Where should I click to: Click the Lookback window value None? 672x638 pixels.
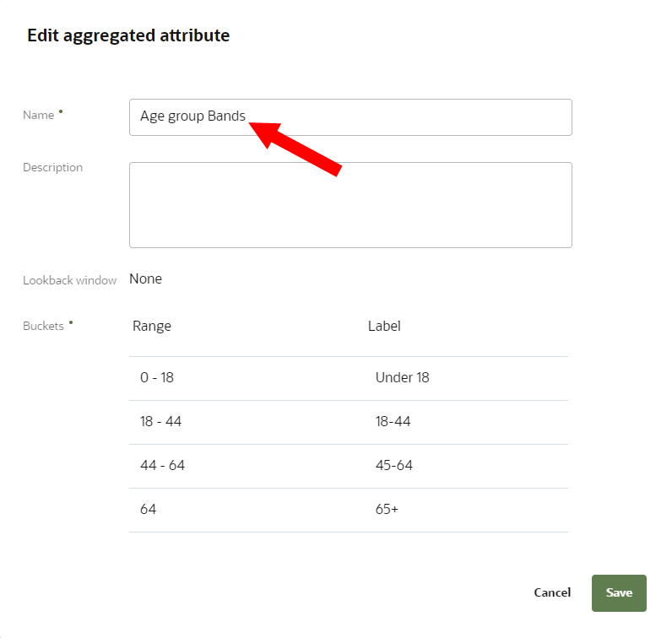(x=145, y=279)
